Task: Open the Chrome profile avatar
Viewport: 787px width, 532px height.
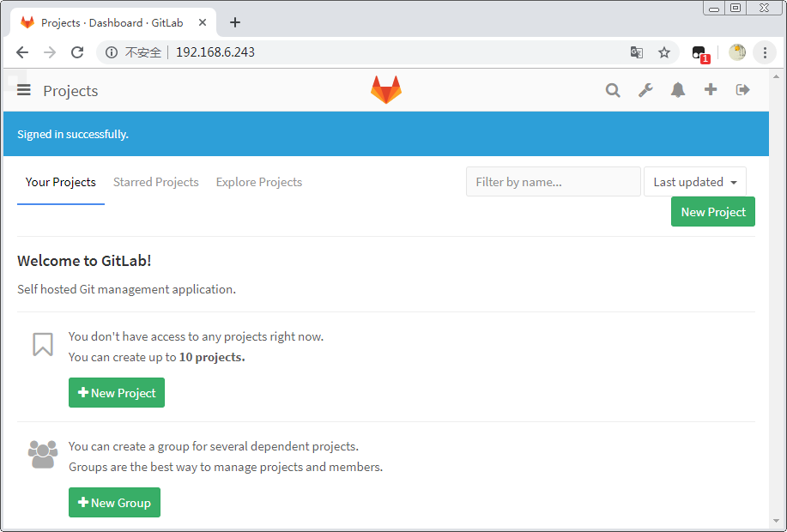Action: (737, 52)
